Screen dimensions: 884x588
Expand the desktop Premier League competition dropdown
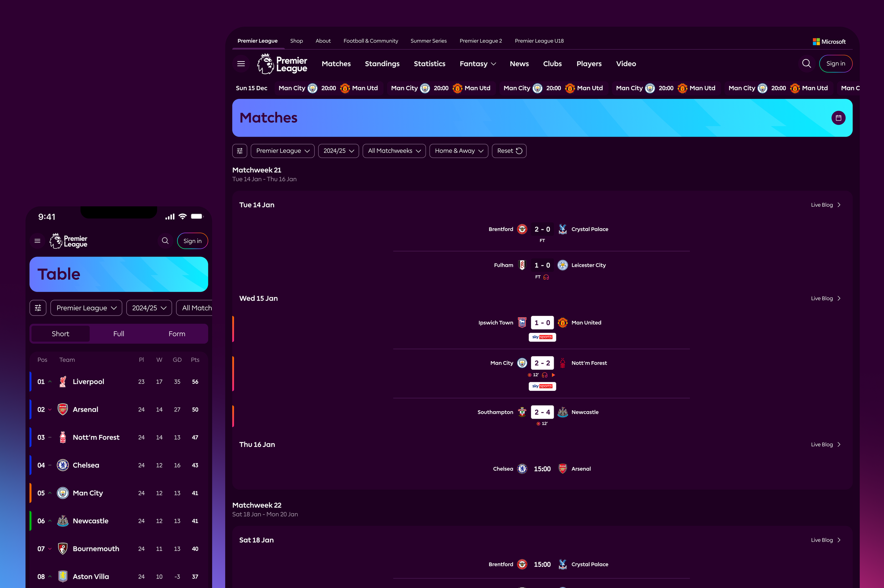[283, 151]
